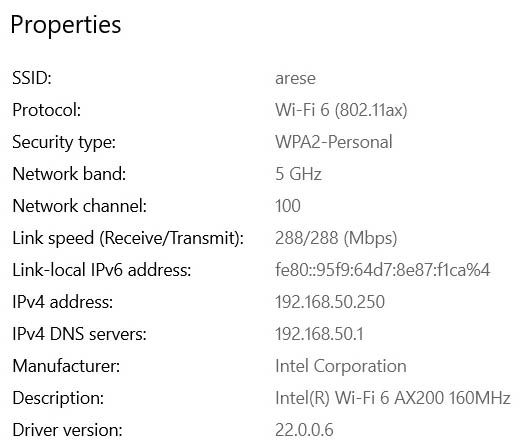Click the IPv4 DNS servers label

coord(79,334)
